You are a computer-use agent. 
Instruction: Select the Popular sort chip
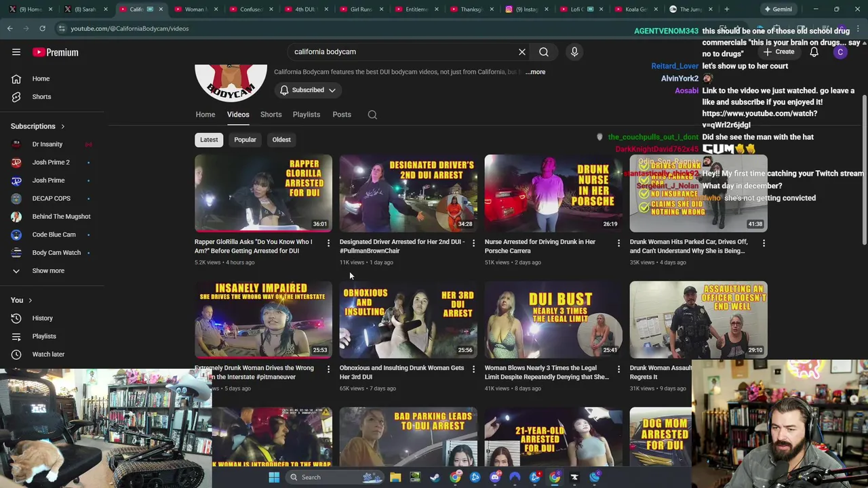pyautogui.click(x=245, y=140)
